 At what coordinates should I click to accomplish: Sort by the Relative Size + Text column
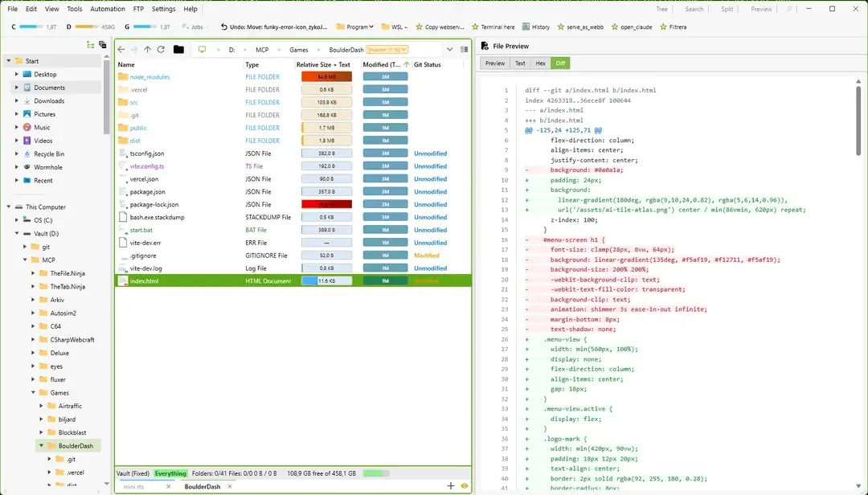(323, 65)
